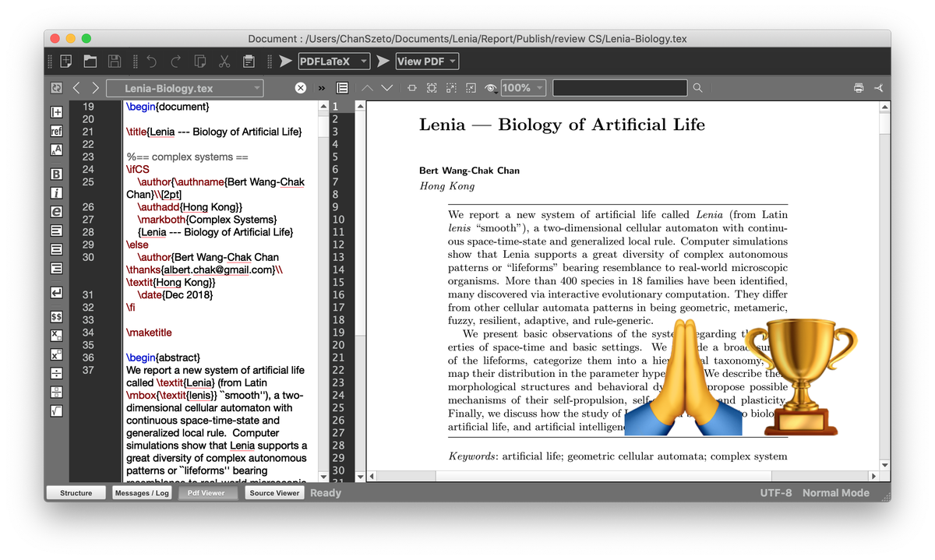Click the UTF-8 encoding label in status bar

(776, 493)
